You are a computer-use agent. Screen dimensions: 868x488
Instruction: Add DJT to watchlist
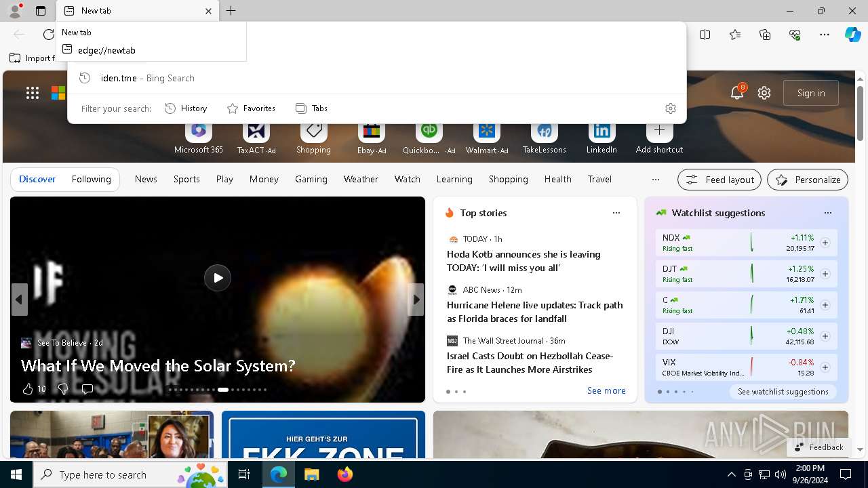click(x=825, y=274)
